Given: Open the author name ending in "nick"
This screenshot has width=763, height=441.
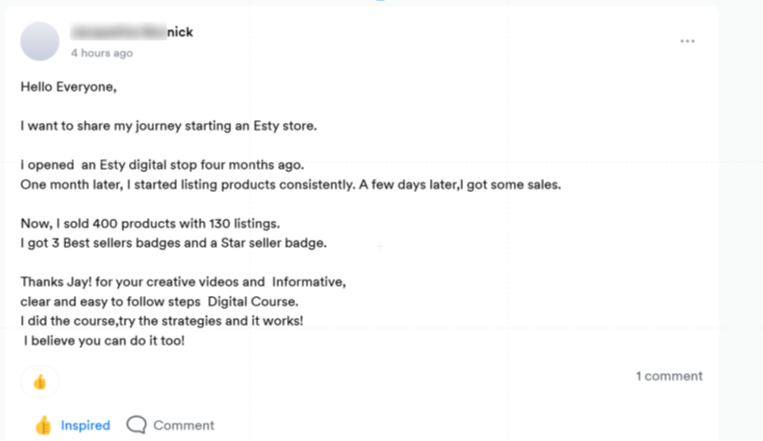Looking at the screenshot, I should (x=132, y=32).
